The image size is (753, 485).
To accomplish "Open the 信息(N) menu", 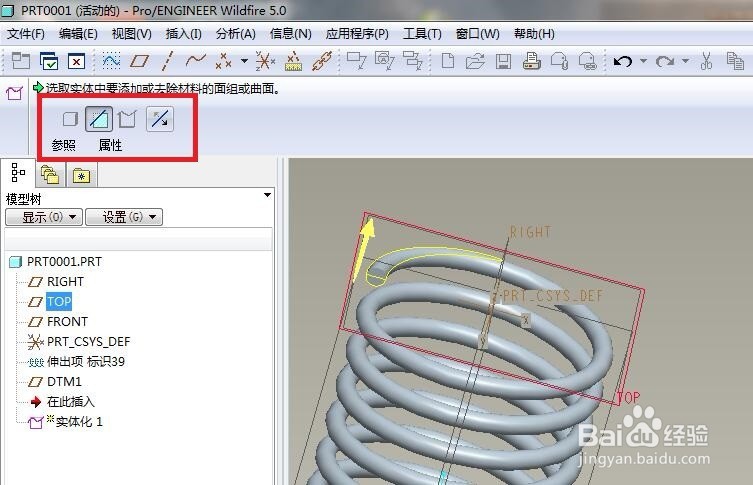I will [x=291, y=34].
